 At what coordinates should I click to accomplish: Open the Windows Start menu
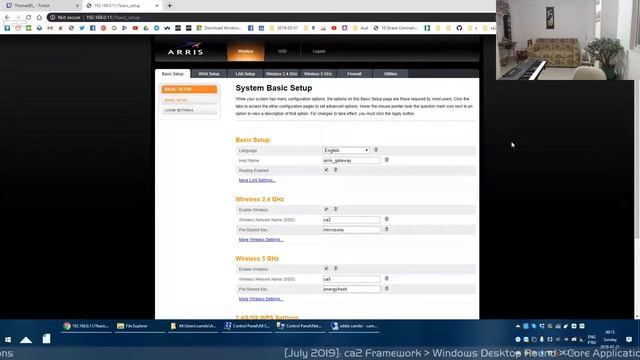point(8,340)
